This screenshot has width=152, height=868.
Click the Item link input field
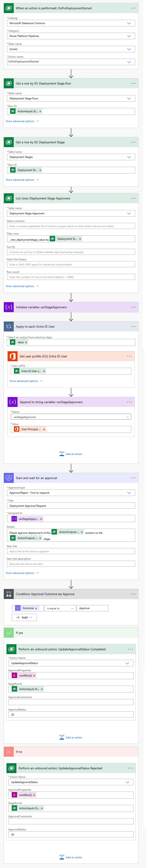(71, 551)
